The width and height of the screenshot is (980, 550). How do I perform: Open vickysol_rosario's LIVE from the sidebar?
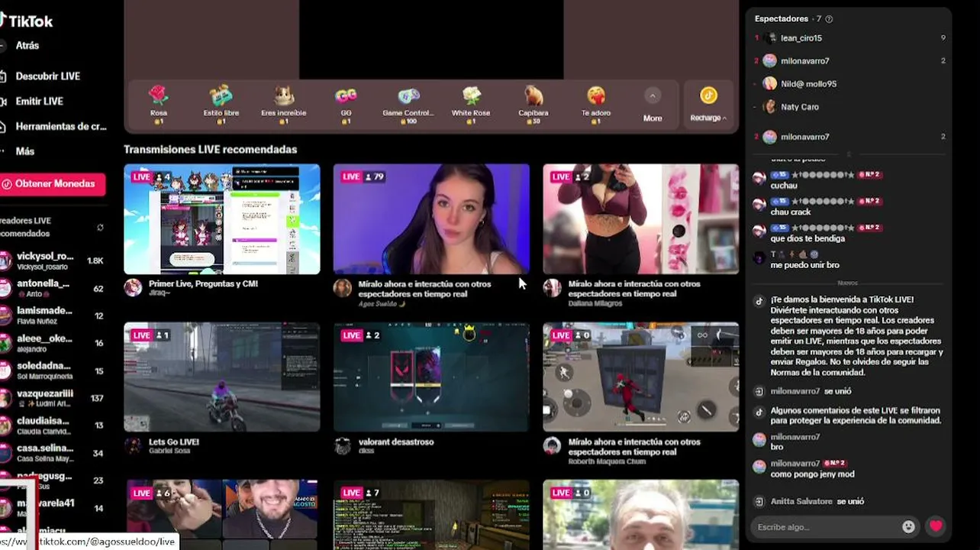point(53,261)
